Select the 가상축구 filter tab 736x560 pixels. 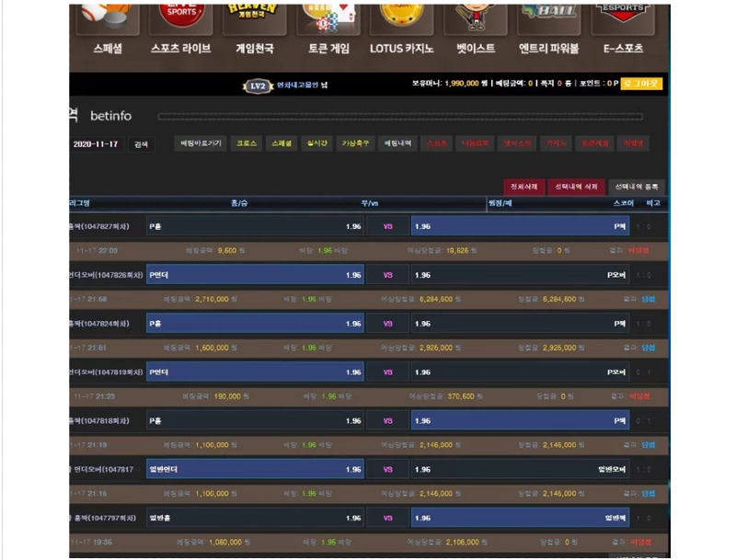(355, 143)
